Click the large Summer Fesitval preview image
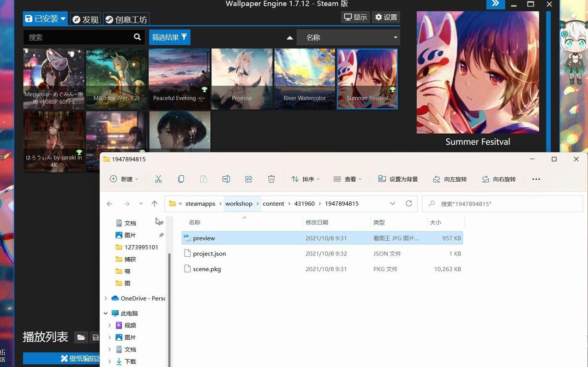The height and width of the screenshot is (367, 588). click(478, 72)
